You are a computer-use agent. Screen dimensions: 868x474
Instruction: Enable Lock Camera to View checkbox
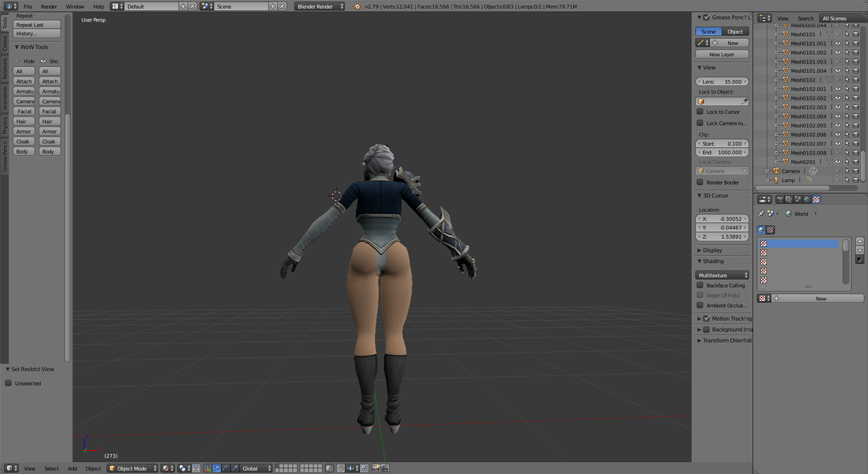pyautogui.click(x=700, y=123)
